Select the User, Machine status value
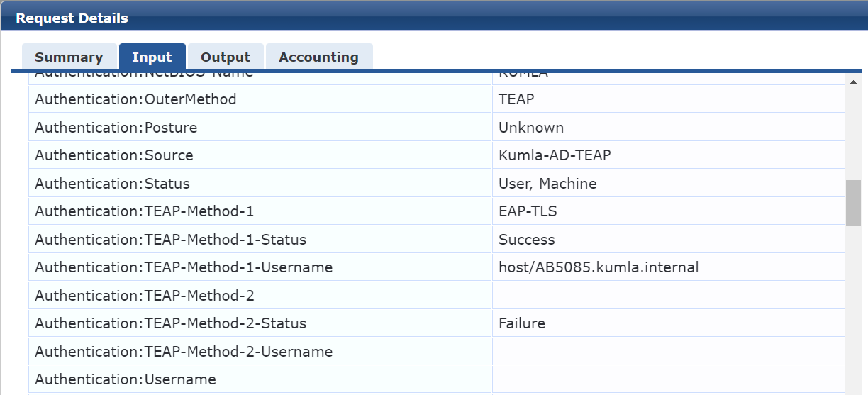 [547, 184]
